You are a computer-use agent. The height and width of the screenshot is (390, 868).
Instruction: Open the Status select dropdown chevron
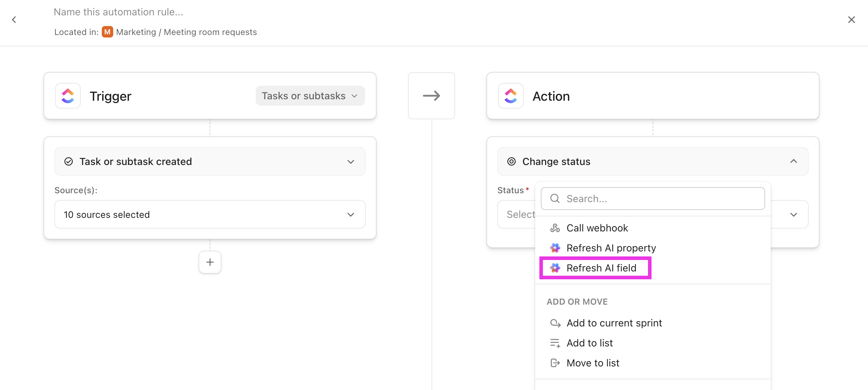tap(793, 214)
